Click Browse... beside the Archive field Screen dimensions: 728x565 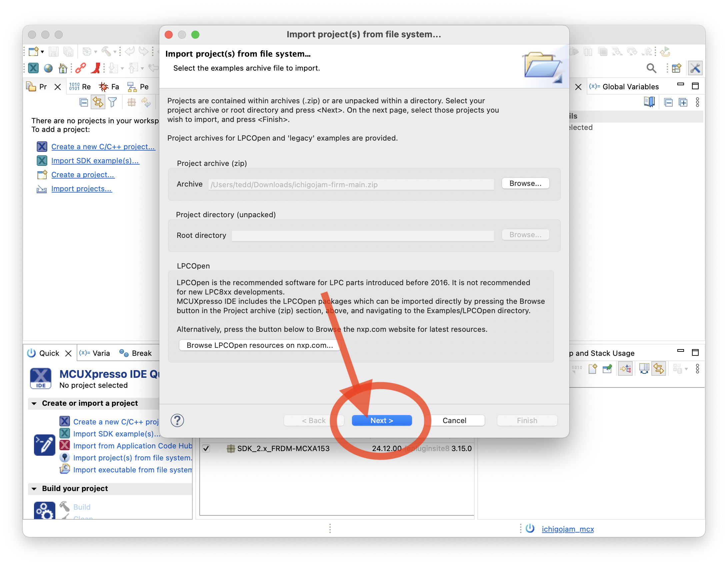[x=525, y=184]
